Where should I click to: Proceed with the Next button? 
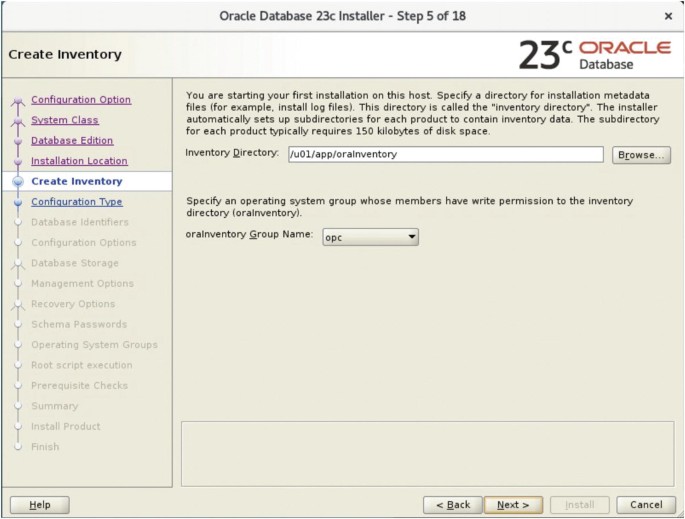click(513, 505)
